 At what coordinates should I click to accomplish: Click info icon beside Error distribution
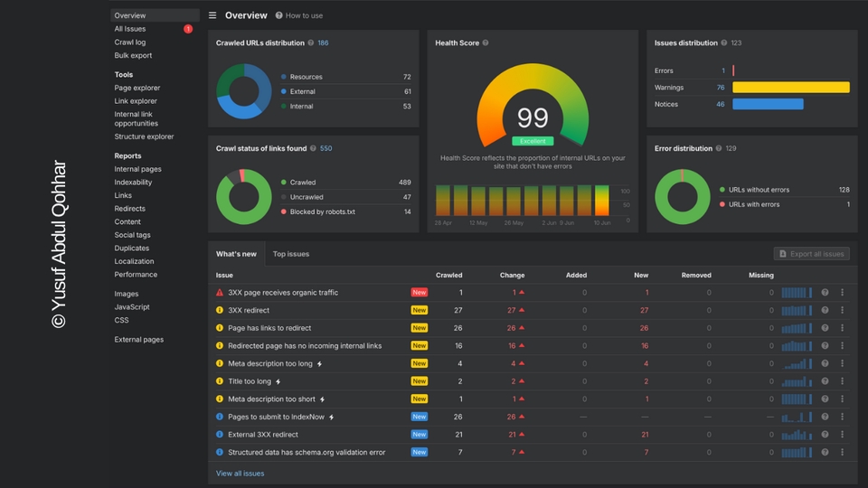(x=720, y=148)
